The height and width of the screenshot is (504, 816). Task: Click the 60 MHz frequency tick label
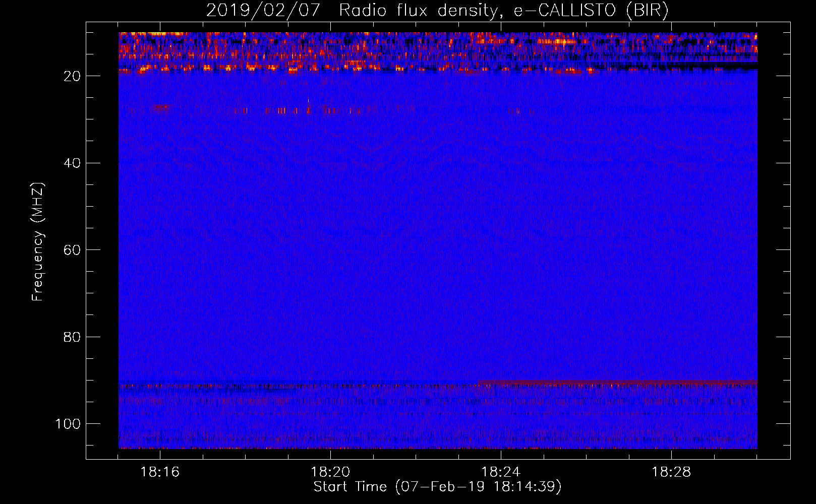tap(73, 250)
